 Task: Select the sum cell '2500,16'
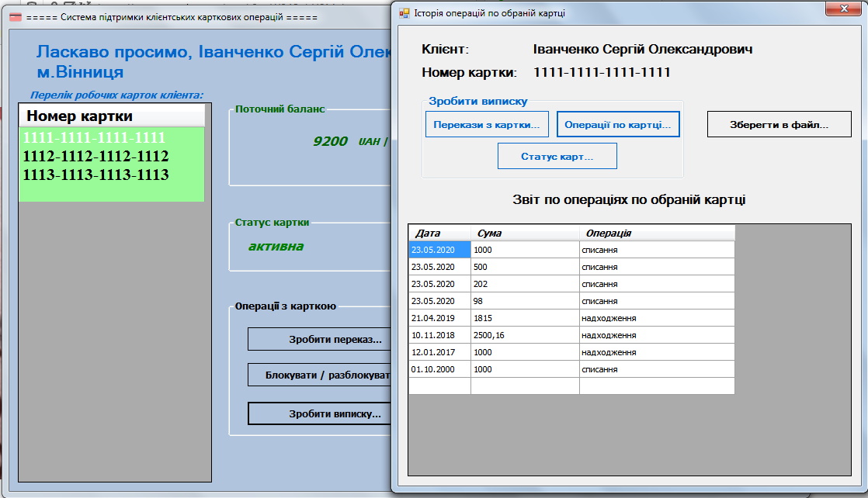tap(525, 335)
